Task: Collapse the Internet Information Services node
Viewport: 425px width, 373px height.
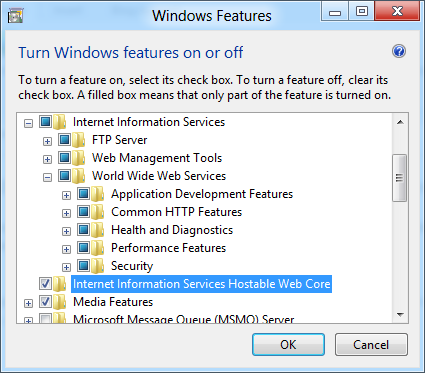Action: [x=28, y=124]
